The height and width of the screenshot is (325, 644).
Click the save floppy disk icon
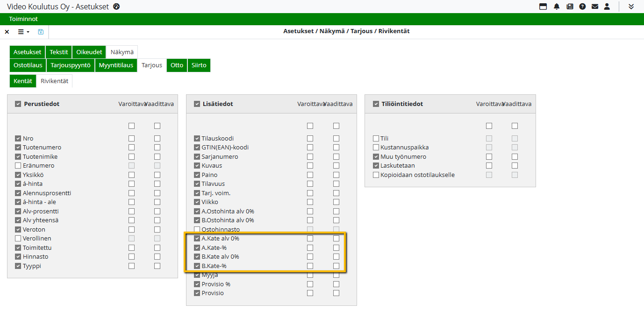point(41,32)
